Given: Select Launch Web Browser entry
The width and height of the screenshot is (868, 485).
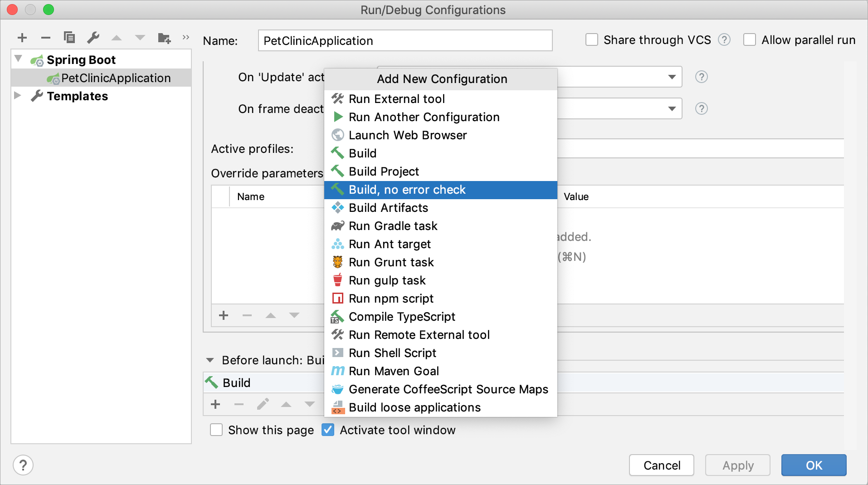Looking at the screenshot, I should [x=441, y=135].
